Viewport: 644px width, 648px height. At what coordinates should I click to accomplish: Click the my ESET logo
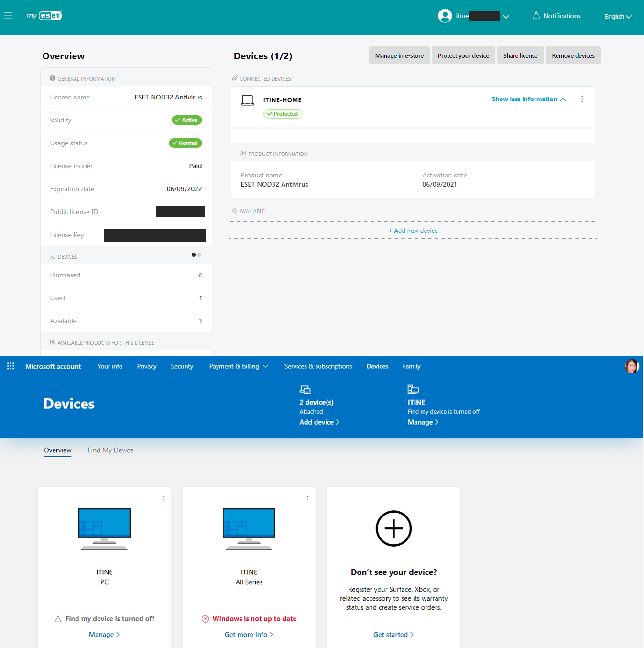tap(44, 16)
